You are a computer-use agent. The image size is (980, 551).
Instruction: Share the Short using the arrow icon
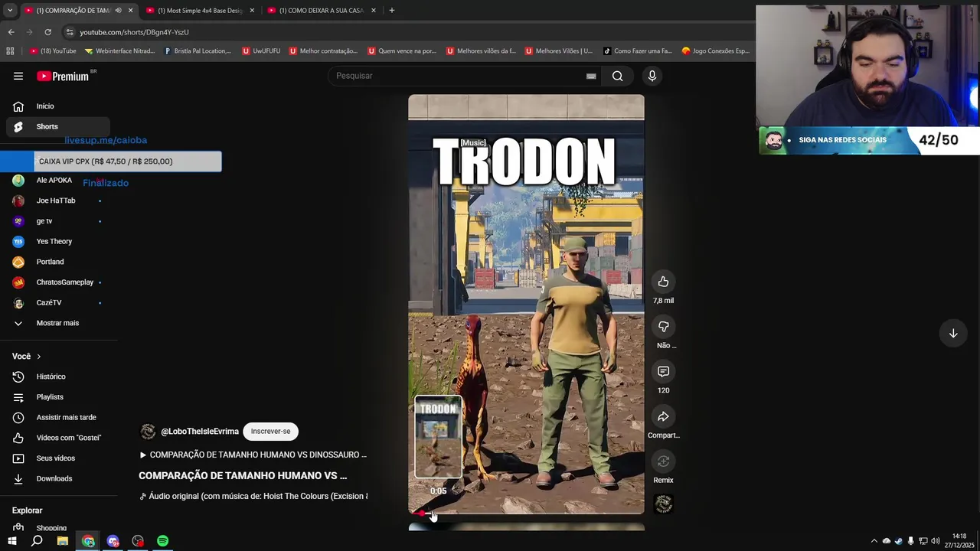(663, 416)
